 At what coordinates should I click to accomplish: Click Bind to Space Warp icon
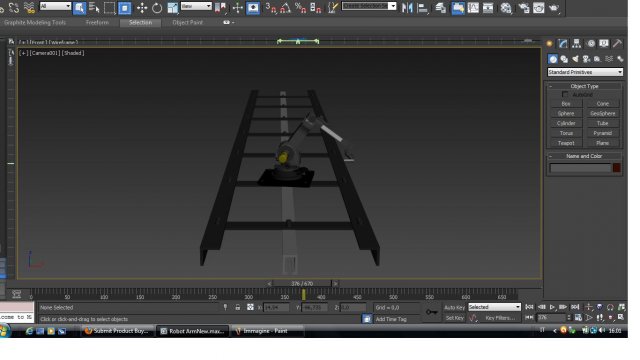(29, 8)
